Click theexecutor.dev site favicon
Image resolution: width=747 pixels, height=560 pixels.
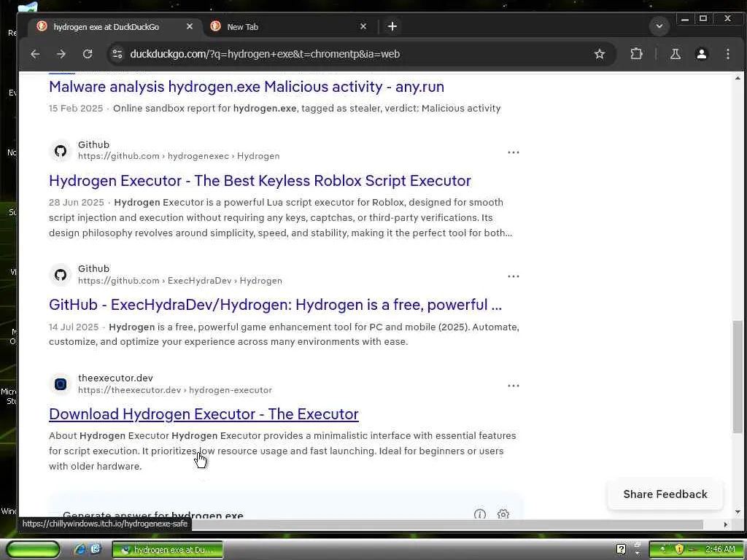(x=61, y=384)
